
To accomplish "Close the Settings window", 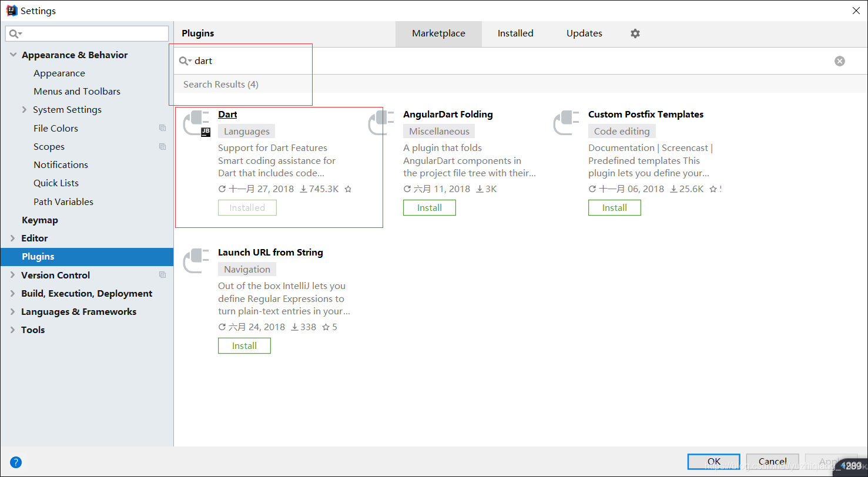I will 856,11.
